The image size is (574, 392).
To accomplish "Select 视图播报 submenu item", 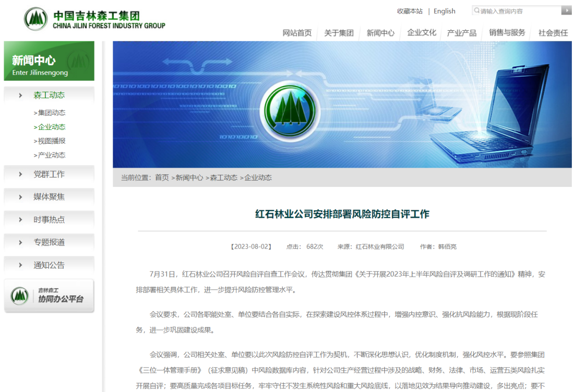I will coord(51,141).
